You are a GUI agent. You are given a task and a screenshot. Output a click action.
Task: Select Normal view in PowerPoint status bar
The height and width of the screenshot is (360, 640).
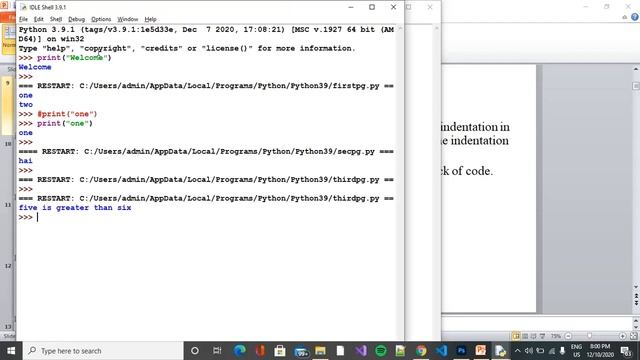pos(516,336)
